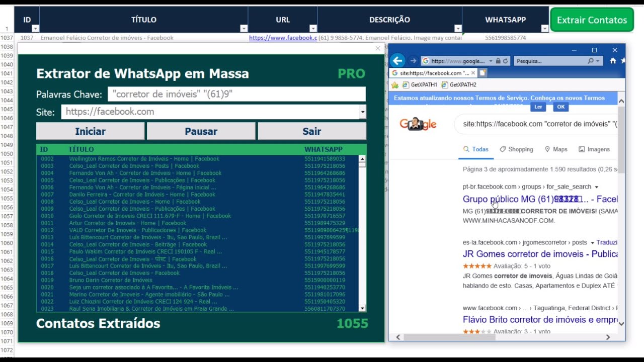Select the Shopping search tab
Screen dimensions: 644x362
(516, 149)
